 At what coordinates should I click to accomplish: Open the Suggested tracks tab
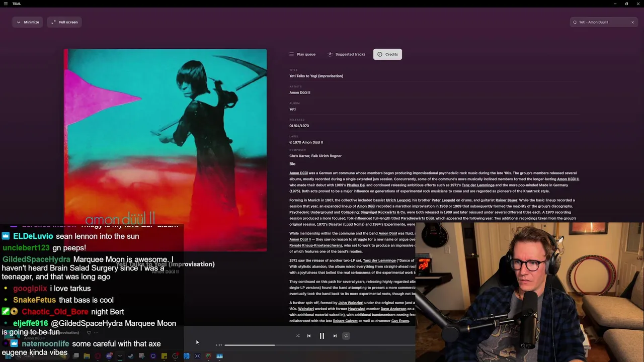346,54
